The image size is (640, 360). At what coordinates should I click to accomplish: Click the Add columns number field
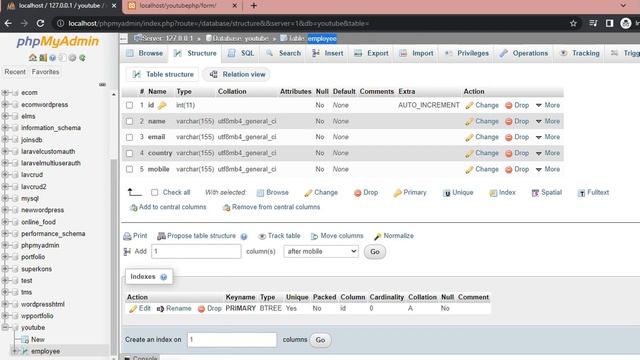point(196,251)
